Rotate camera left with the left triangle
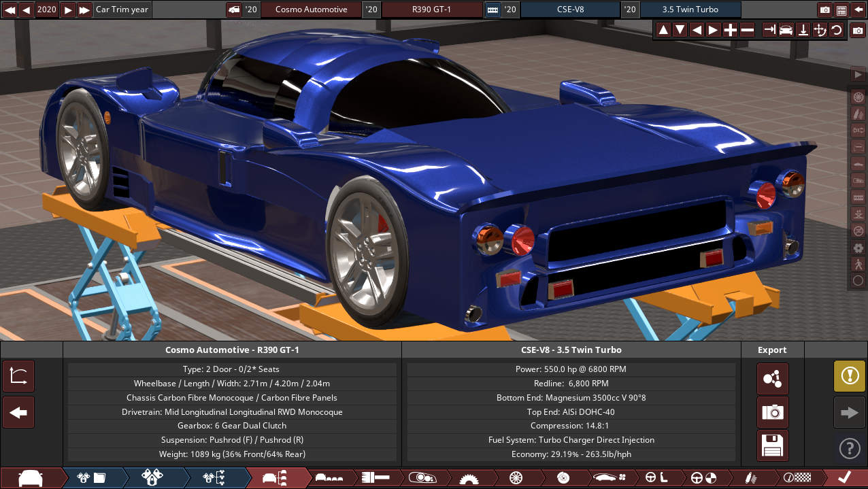 click(x=697, y=30)
